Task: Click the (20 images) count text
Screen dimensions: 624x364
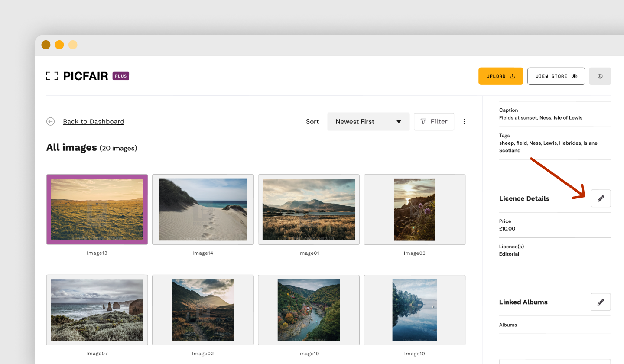Action: pos(118,148)
